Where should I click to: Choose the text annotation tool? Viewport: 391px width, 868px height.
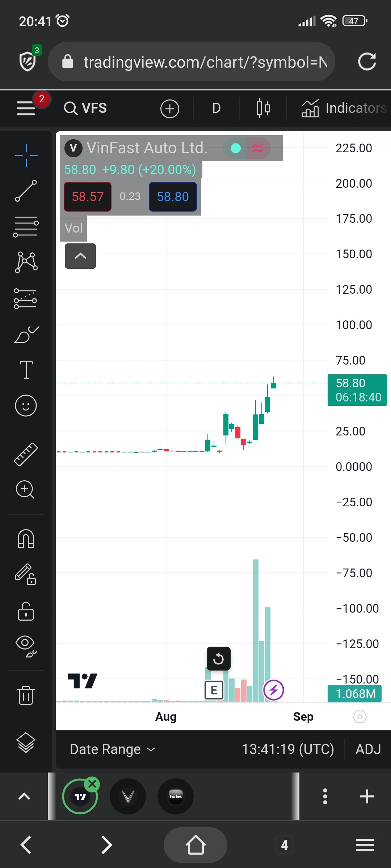26,370
